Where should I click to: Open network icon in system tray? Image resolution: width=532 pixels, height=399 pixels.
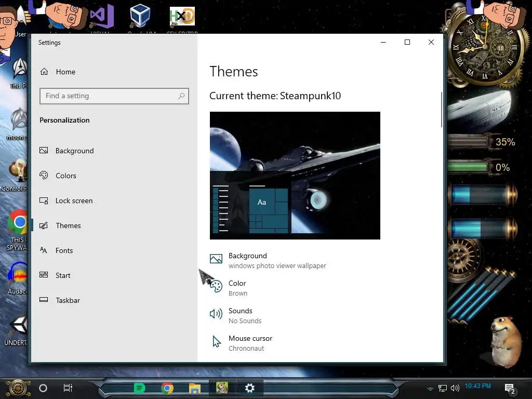click(x=443, y=388)
